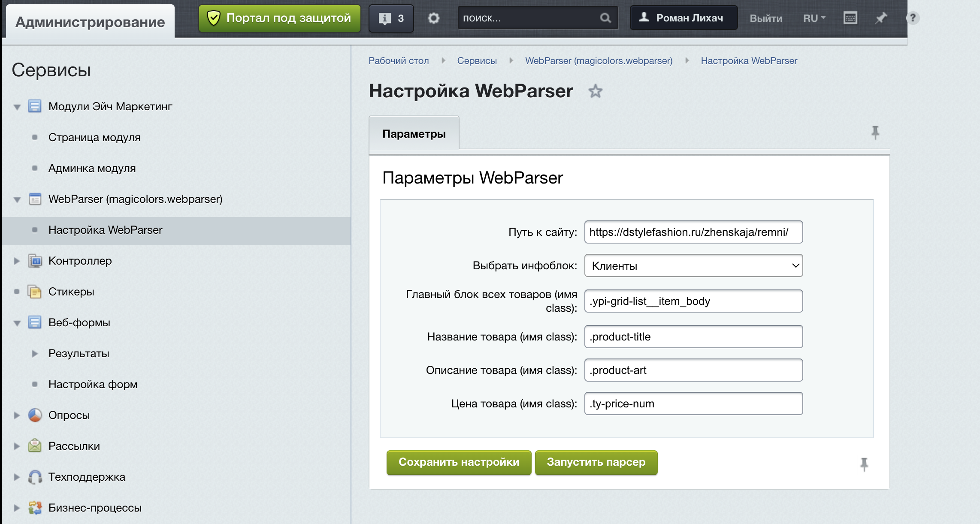This screenshot has height=524, width=980.
Task: Open the Выбрать инфоблок dropdown
Action: (693, 265)
